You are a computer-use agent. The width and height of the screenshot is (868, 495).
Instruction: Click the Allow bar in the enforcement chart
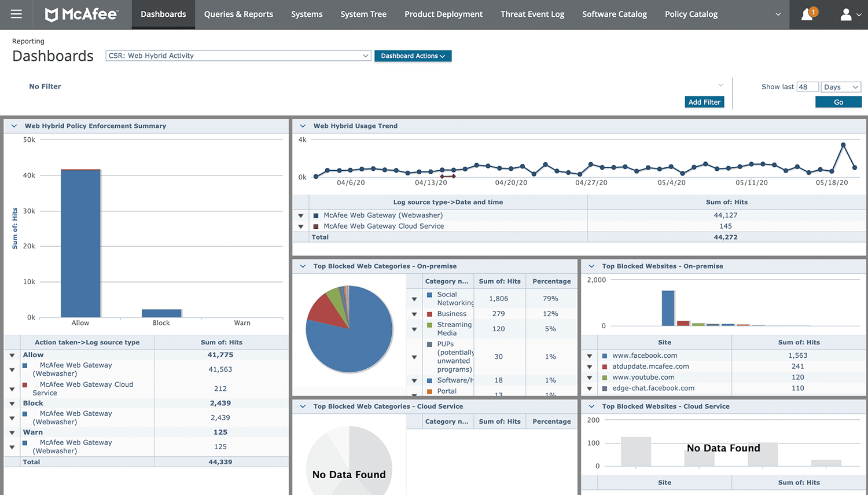click(x=81, y=243)
